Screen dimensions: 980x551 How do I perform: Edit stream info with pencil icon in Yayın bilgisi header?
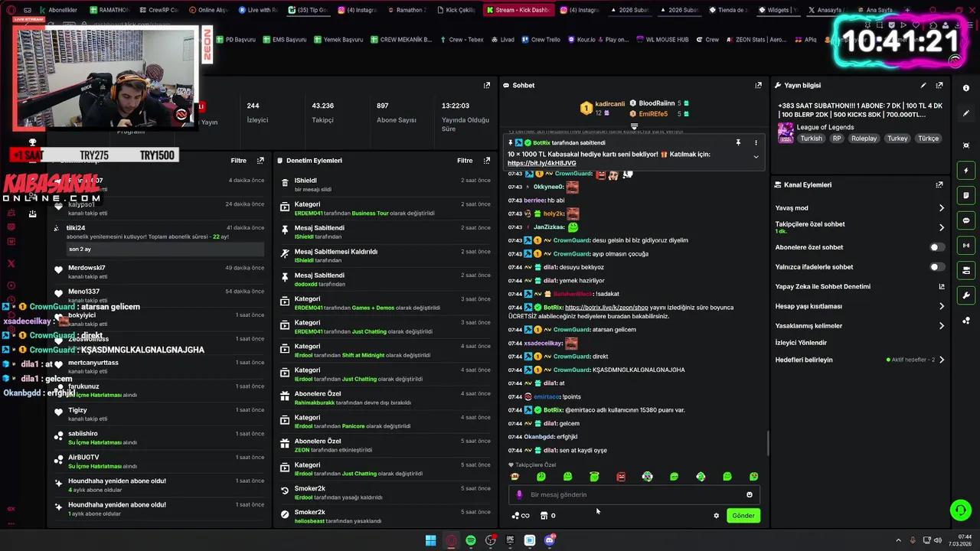pos(923,86)
